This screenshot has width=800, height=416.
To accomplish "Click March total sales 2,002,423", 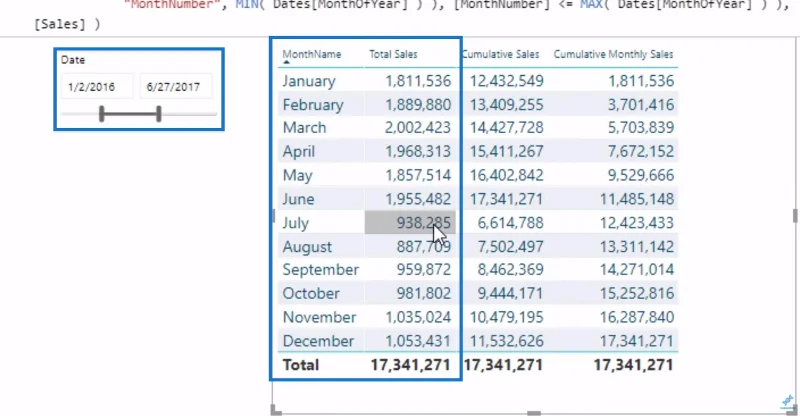I will pos(418,128).
